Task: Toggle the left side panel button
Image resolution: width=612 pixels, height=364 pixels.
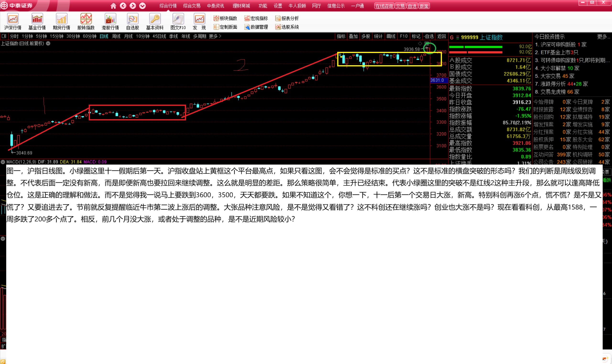Action: (x=4, y=36)
